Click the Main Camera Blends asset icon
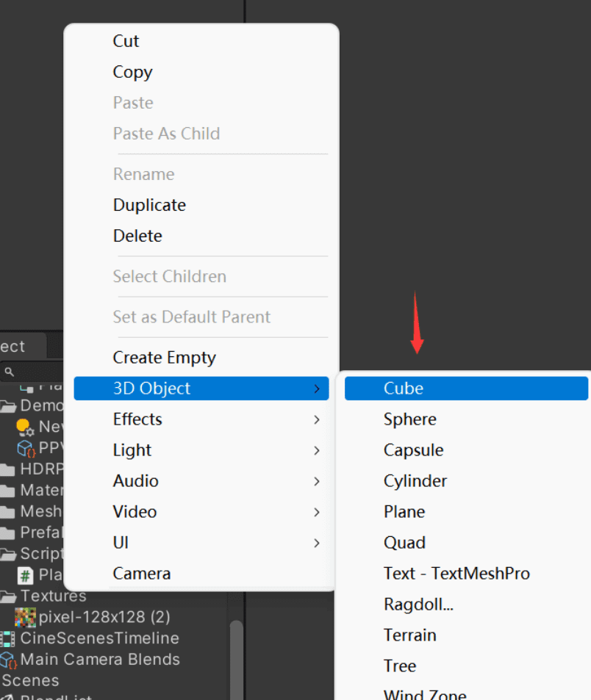 [8, 660]
